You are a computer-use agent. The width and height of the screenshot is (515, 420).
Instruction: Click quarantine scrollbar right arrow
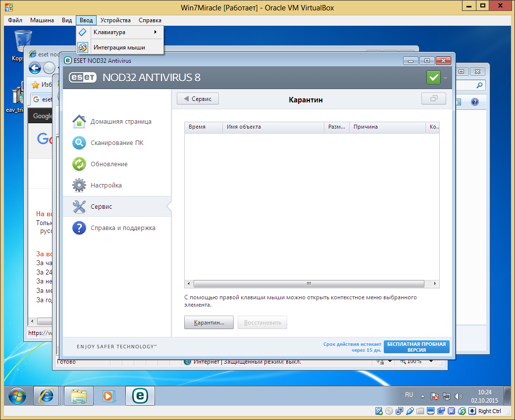point(435,283)
